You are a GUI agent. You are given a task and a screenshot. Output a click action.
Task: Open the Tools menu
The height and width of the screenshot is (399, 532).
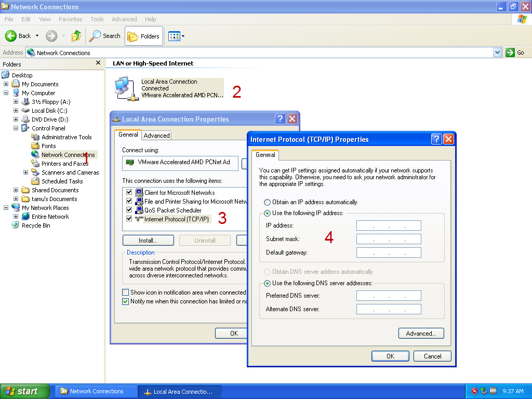tap(97, 19)
